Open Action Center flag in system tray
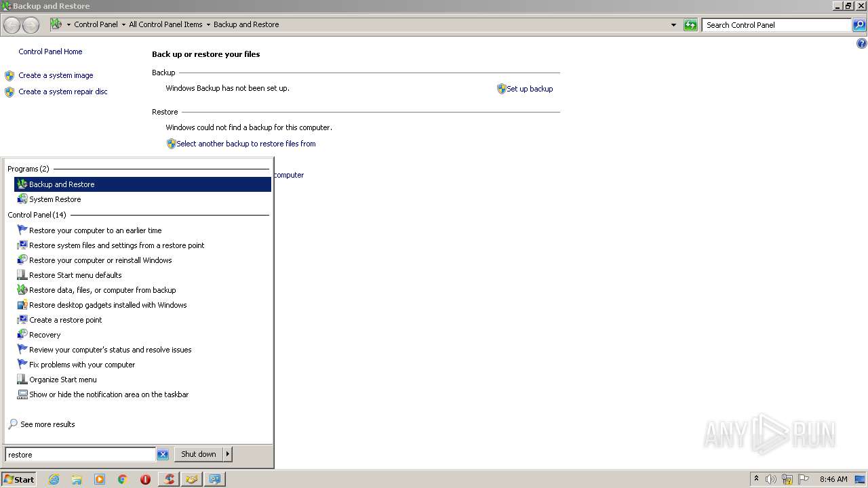The width and height of the screenshot is (868, 488). coord(804,479)
